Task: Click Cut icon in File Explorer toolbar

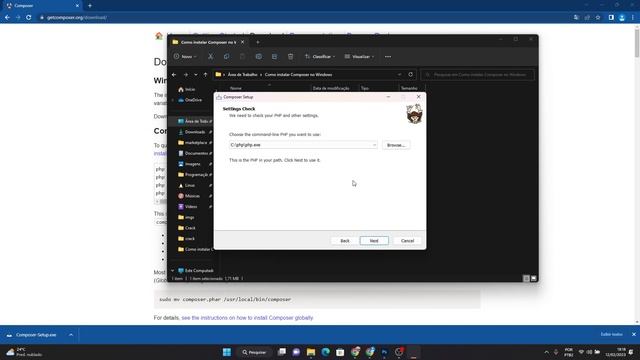Action: (x=211, y=57)
